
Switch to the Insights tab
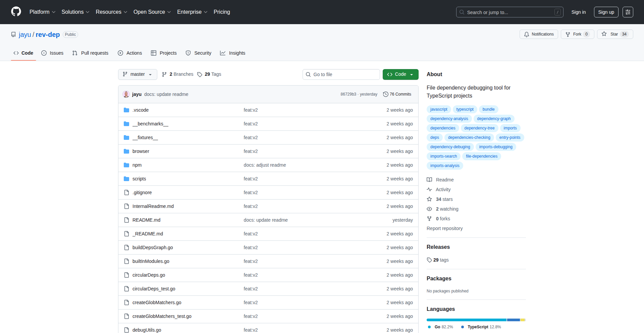(x=233, y=53)
